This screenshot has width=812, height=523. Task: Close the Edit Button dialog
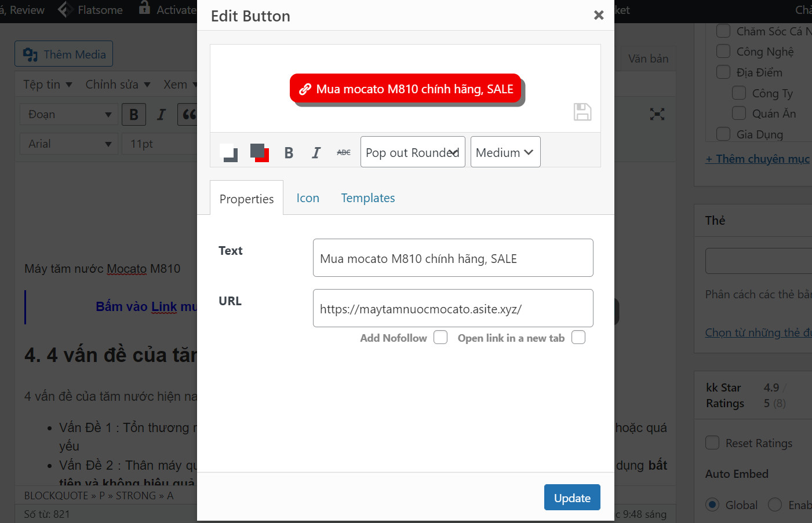point(599,15)
